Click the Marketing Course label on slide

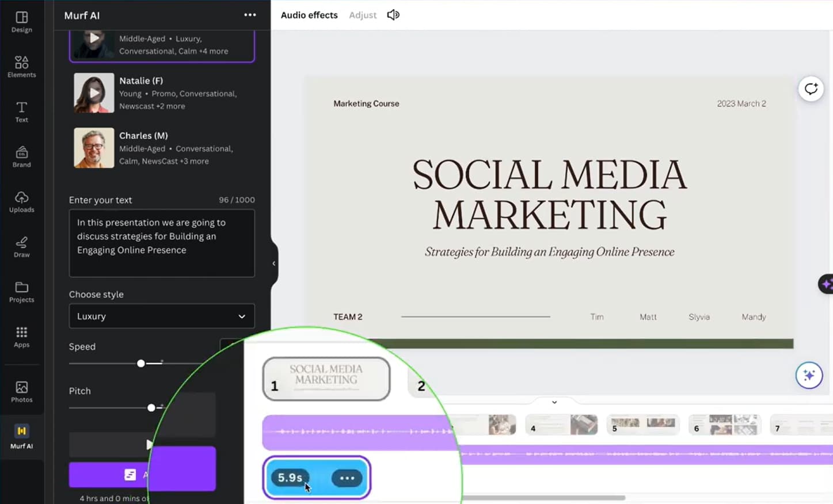pos(366,104)
